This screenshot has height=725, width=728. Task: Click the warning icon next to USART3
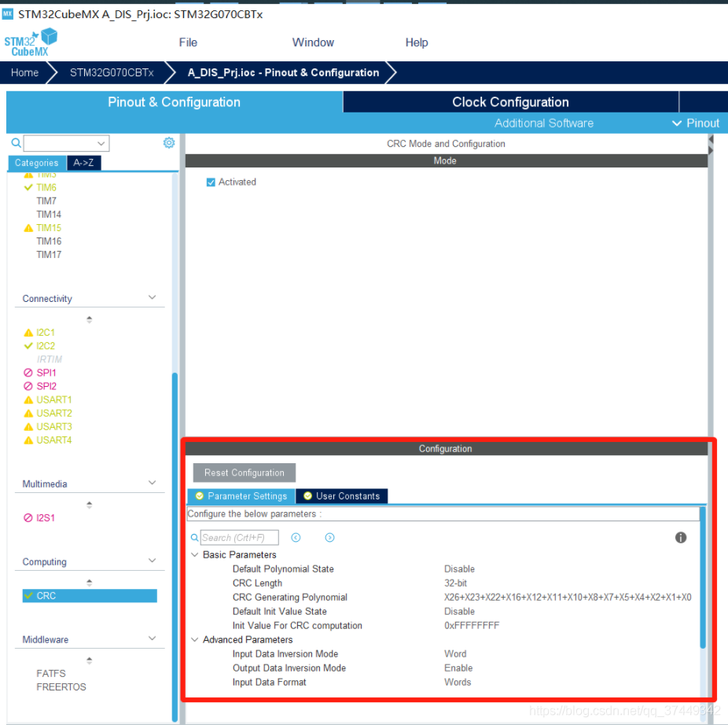coord(28,427)
